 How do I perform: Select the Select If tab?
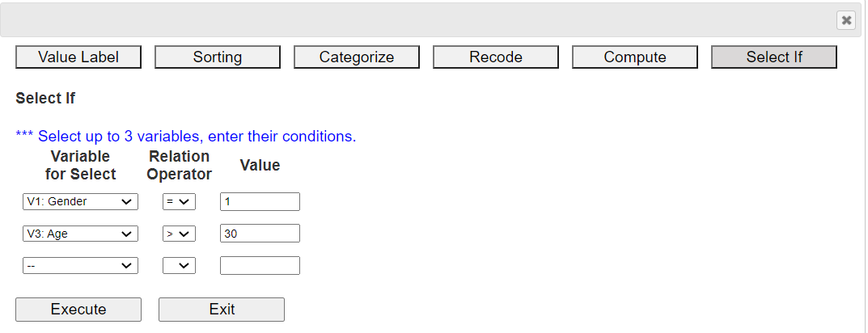[x=774, y=57]
